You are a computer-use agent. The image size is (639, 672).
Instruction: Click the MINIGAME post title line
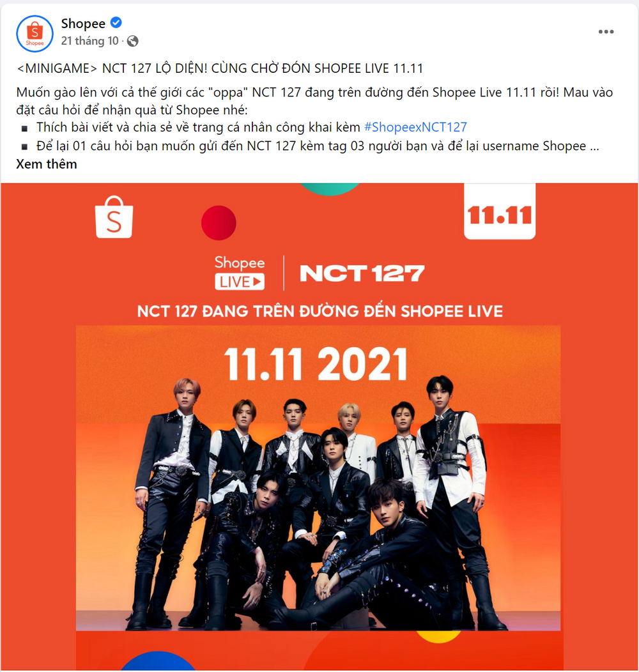point(220,68)
